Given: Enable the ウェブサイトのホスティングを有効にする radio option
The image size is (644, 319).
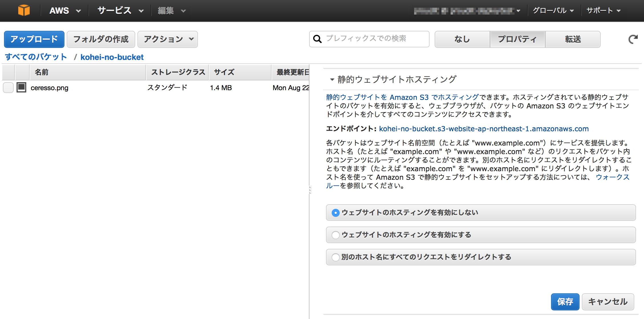Looking at the screenshot, I should point(336,235).
